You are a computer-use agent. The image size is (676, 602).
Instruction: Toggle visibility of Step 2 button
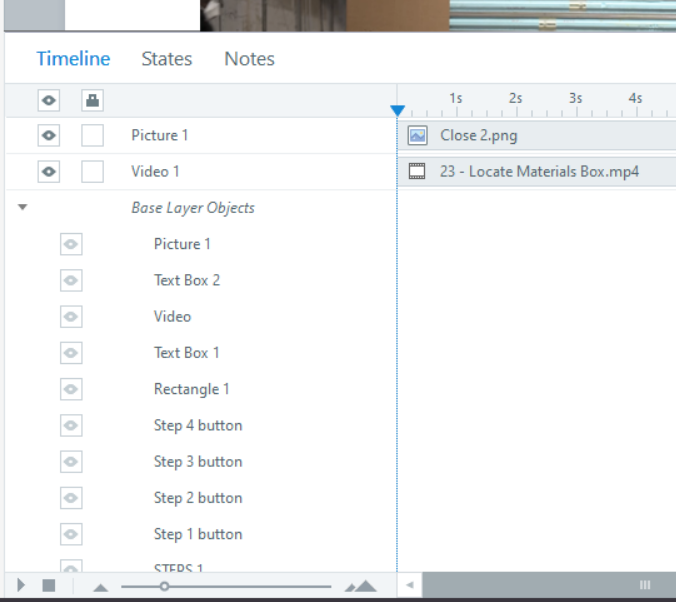(x=71, y=498)
